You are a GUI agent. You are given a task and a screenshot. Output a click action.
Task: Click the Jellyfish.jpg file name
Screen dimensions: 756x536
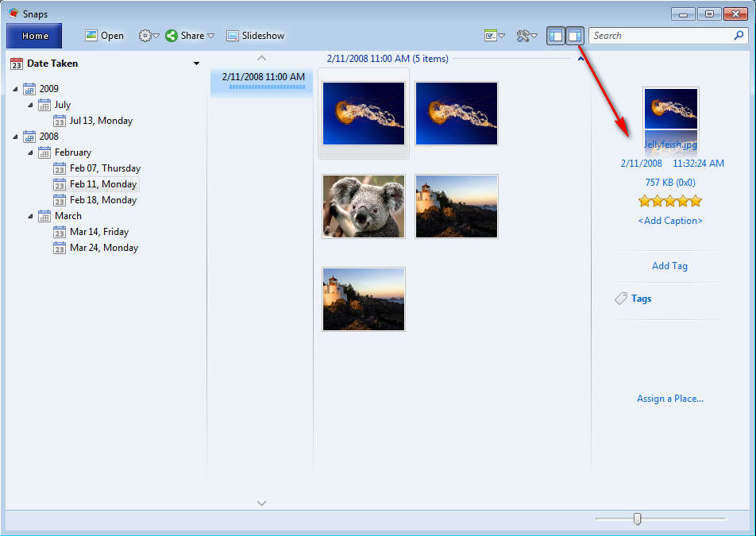671,144
